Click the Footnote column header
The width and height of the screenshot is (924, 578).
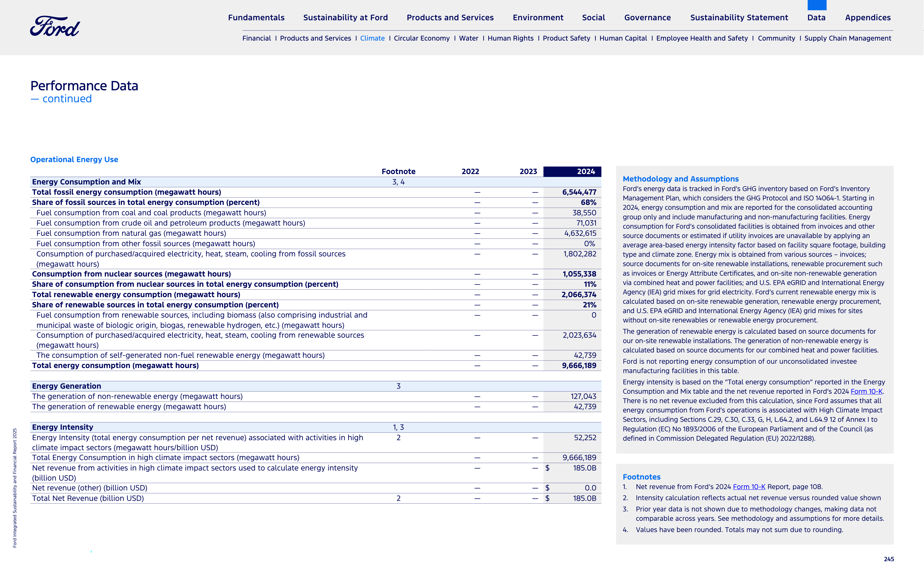tap(398, 172)
